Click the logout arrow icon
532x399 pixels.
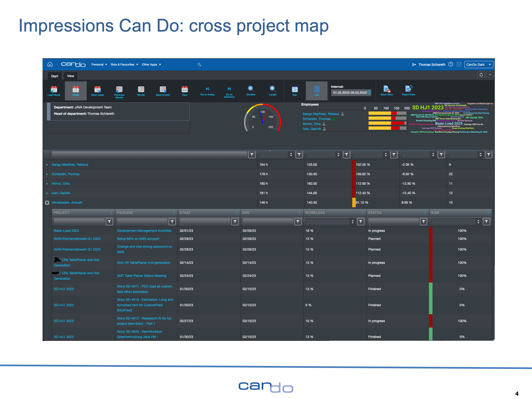tap(414, 64)
